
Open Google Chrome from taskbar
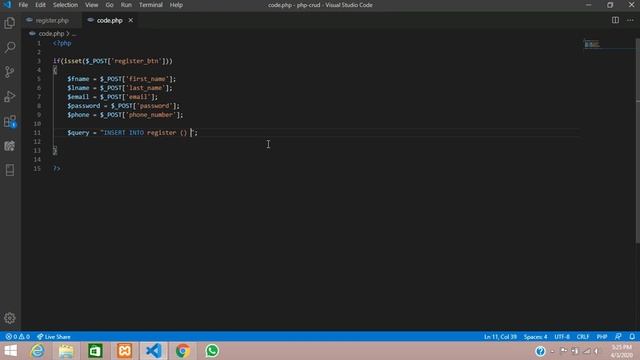[x=183, y=351]
